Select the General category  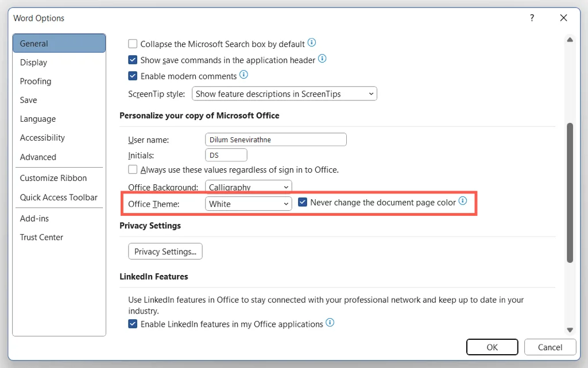59,44
